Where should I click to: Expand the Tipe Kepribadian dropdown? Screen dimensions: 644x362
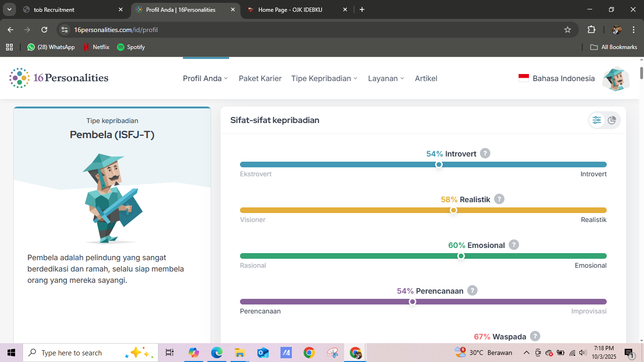(324, 79)
